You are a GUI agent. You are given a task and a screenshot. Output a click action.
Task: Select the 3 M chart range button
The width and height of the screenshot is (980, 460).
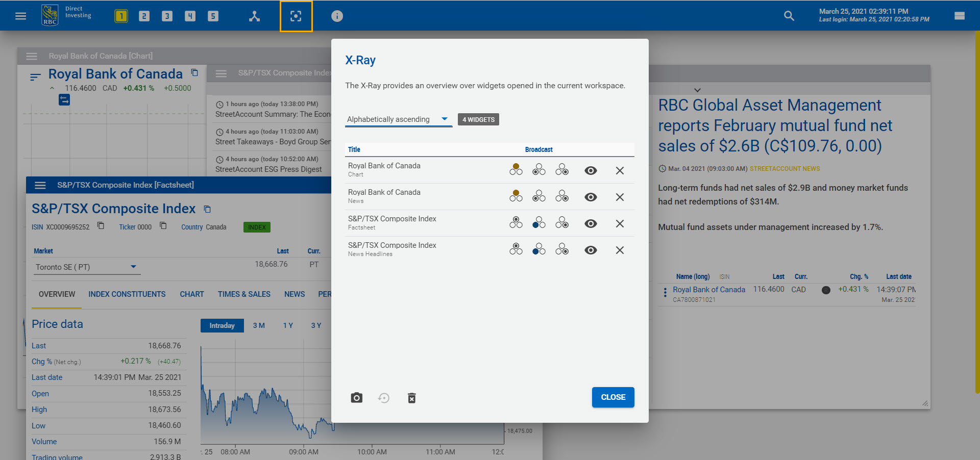(x=259, y=325)
